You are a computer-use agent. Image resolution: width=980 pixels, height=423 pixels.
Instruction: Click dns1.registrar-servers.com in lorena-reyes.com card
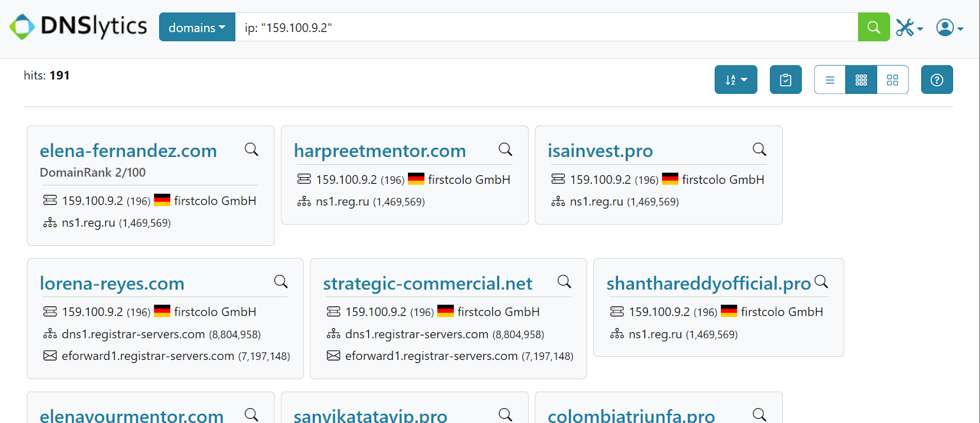tap(134, 334)
